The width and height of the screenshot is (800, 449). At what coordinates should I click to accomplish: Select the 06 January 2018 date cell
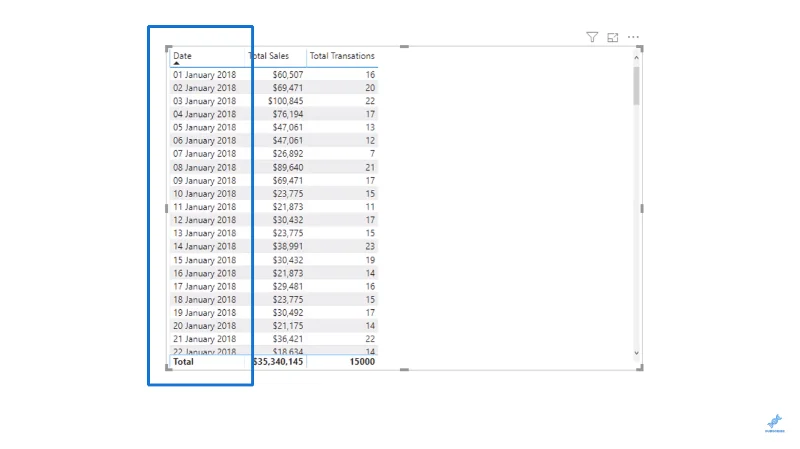(205, 141)
